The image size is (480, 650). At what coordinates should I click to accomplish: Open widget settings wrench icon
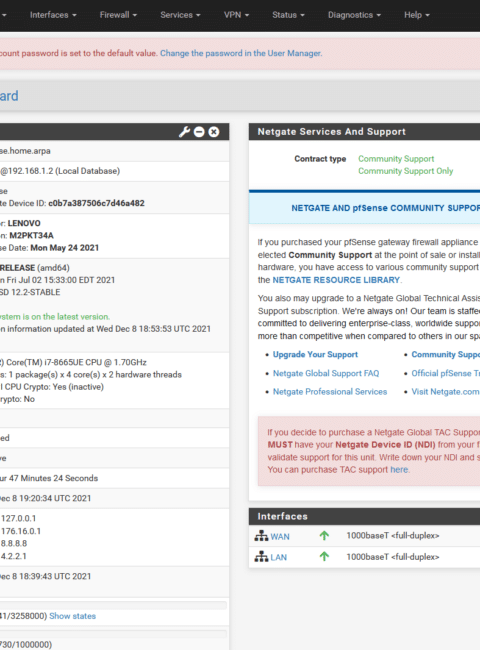coord(184,132)
